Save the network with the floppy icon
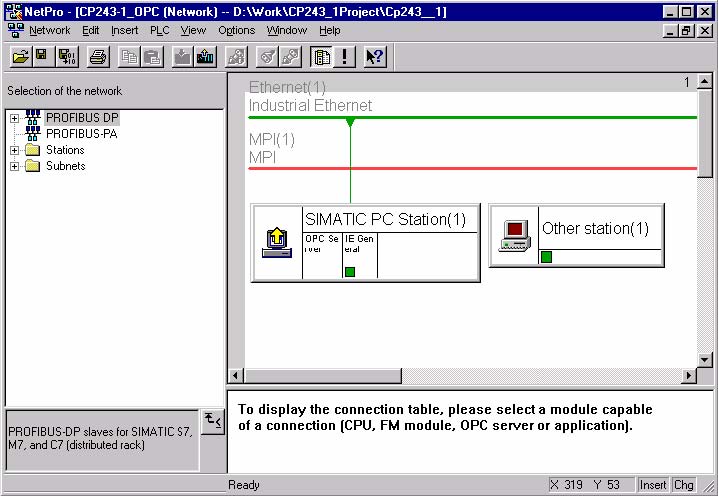This screenshot has width=718, height=496. tap(43, 57)
